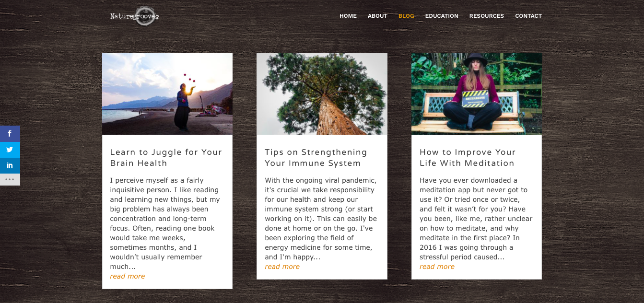Click 'read more' under immune system post
644x303 pixels.
(282, 267)
